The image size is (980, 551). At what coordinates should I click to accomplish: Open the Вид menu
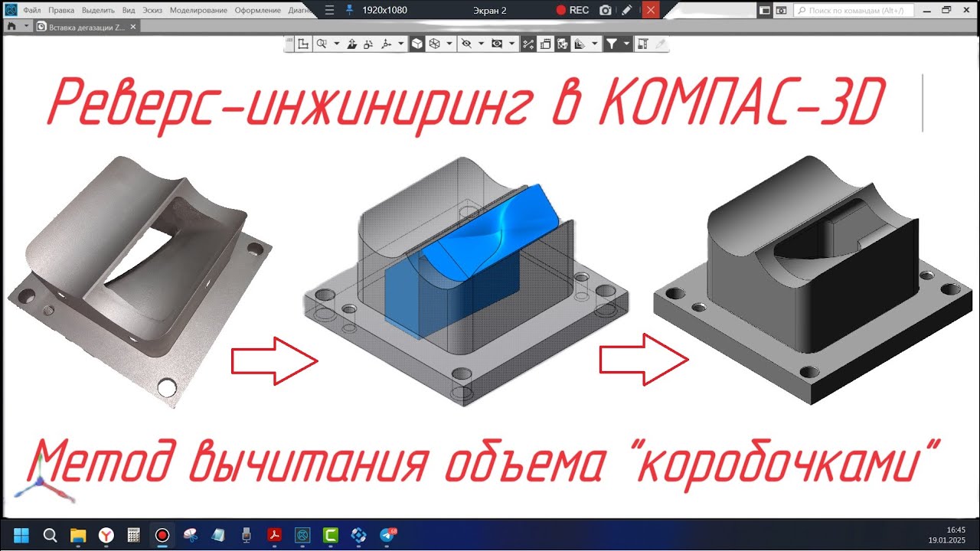click(x=129, y=11)
